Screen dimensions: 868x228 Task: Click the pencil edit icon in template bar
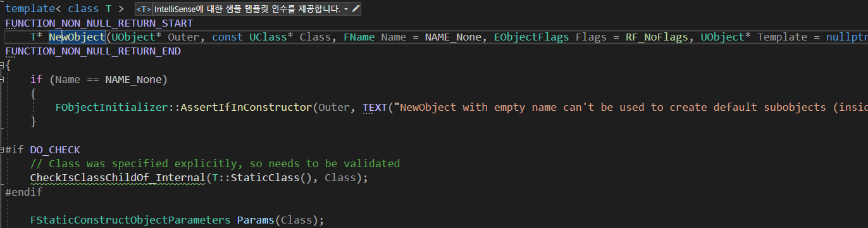click(356, 9)
